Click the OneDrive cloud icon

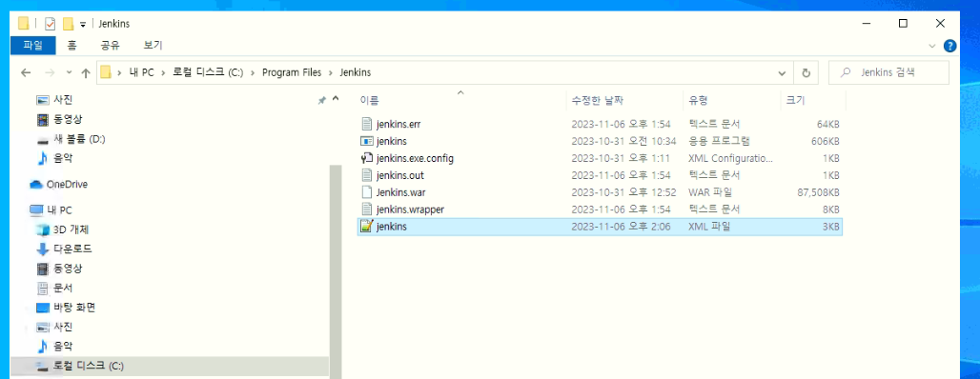point(36,184)
